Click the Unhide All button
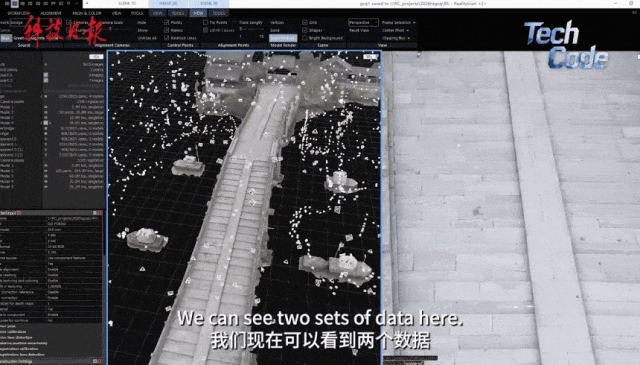Viewport: 640px width, 365px height. click(x=147, y=38)
